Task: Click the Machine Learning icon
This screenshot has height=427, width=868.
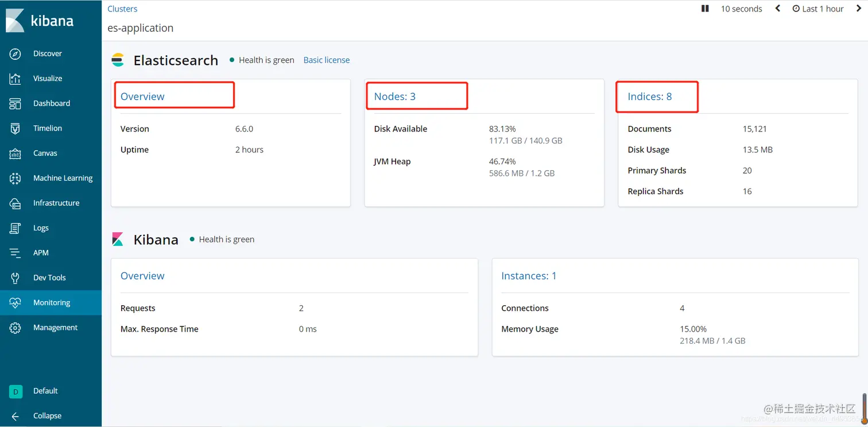Action: 15,178
